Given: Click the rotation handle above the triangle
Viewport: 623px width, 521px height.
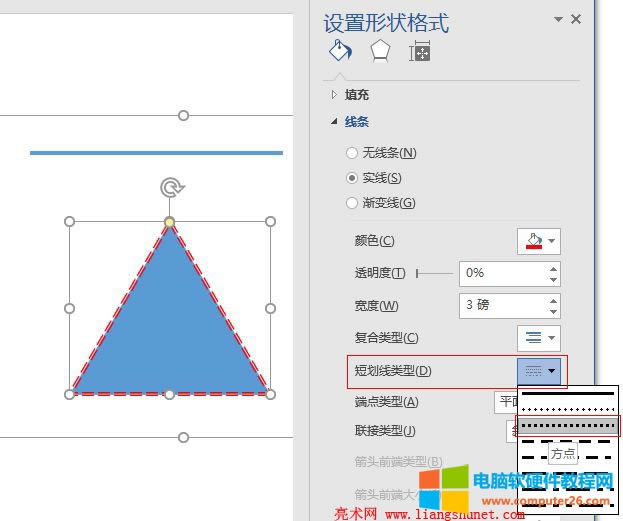Looking at the screenshot, I should tap(171, 188).
